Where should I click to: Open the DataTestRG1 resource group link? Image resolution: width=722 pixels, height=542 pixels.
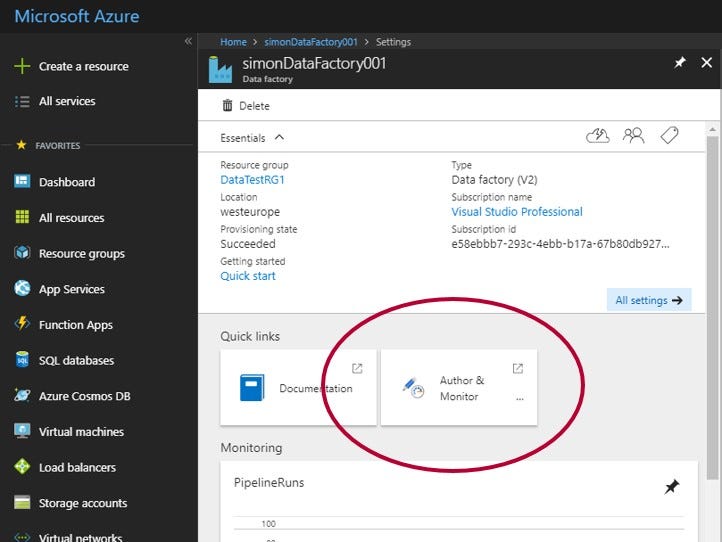coord(252,180)
